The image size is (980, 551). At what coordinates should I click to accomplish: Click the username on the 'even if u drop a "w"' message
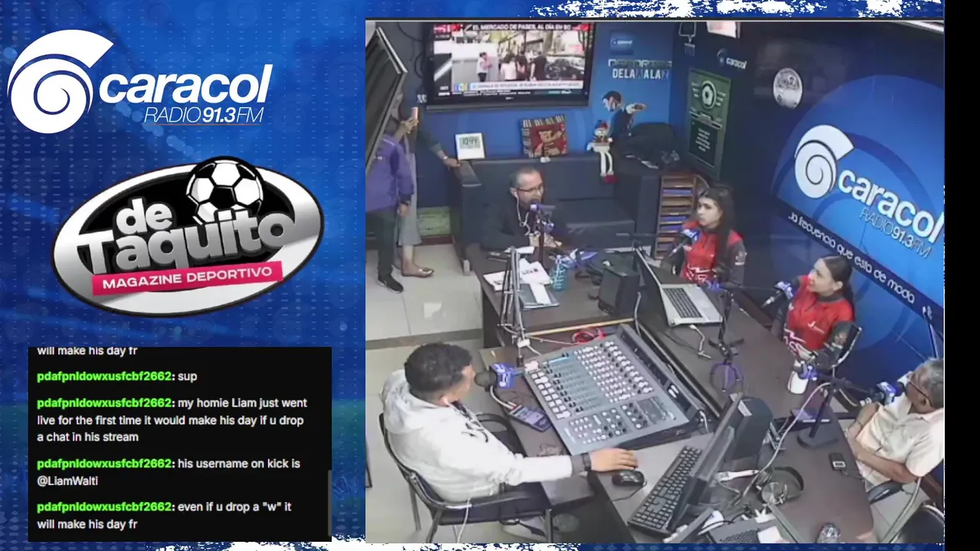pos(105,507)
